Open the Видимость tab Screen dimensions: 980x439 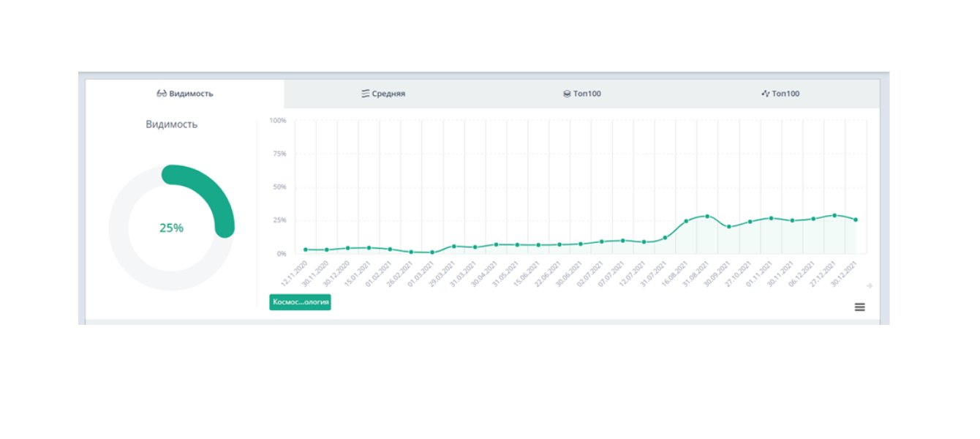pos(185,94)
